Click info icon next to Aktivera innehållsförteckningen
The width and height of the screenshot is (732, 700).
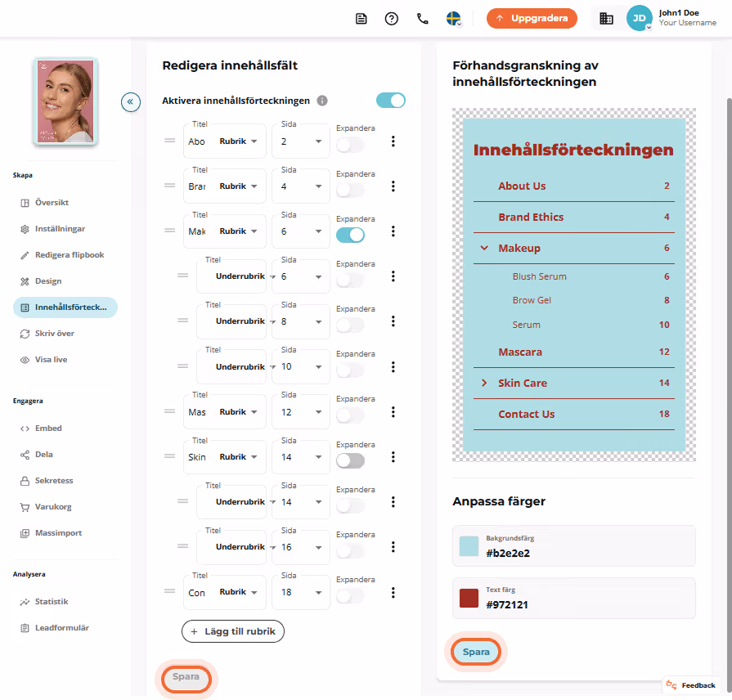click(322, 101)
